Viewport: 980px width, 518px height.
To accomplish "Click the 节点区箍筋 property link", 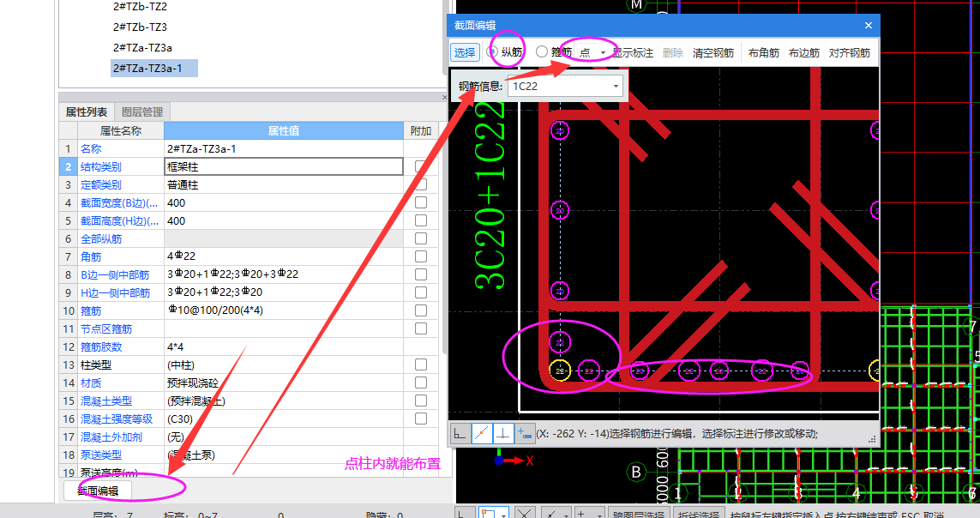I will (x=106, y=328).
